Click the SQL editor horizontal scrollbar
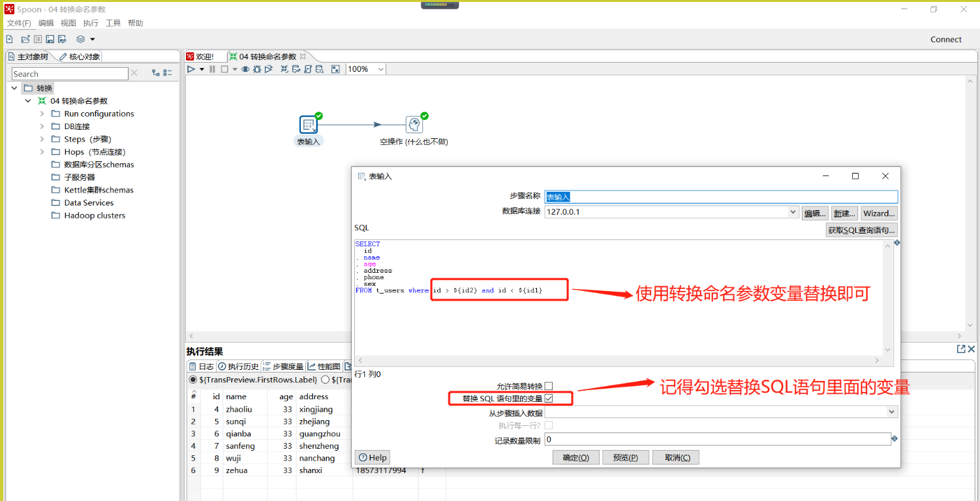The height and width of the screenshot is (501, 980). (619, 361)
